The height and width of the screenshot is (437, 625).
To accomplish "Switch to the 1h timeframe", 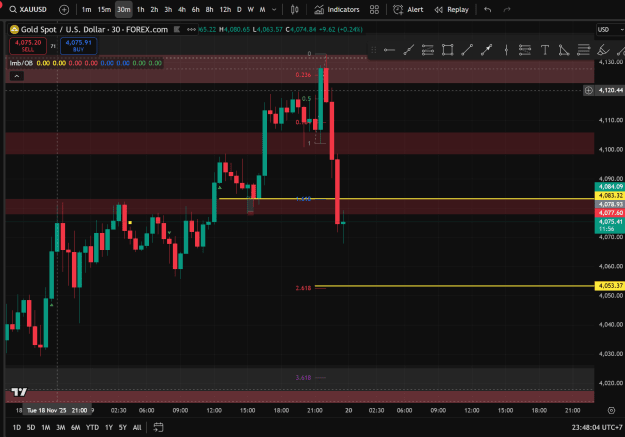I will pos(140,10).
